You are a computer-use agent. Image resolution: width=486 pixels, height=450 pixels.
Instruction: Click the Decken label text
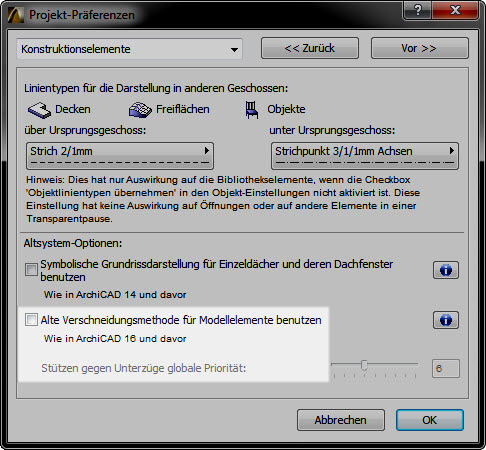tap(73, 109)
